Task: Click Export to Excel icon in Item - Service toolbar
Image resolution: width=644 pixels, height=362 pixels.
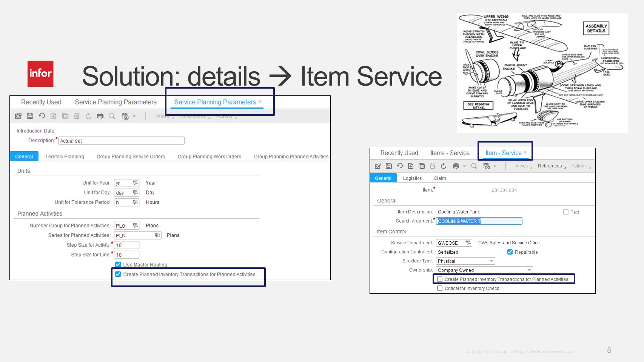Action: (x=486, y=166)
